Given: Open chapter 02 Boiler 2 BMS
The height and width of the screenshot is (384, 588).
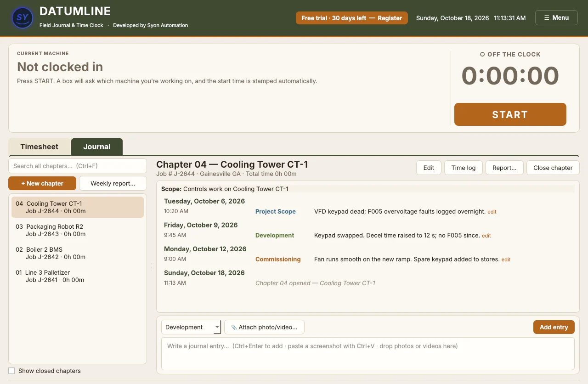Looking at the screenshot, I should (x=78, y=253).
